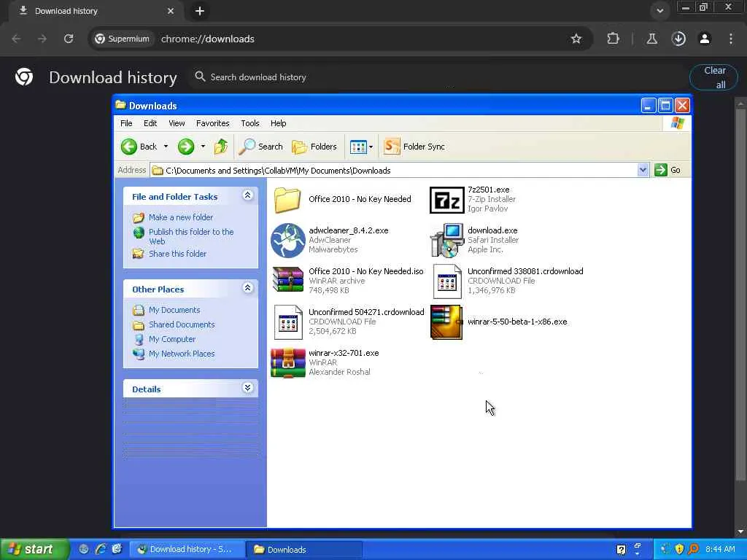The image size is (747, 560).
Task: Select adwcleaner_8.4.2.exe file icon
Action: [x=287, y=241]
